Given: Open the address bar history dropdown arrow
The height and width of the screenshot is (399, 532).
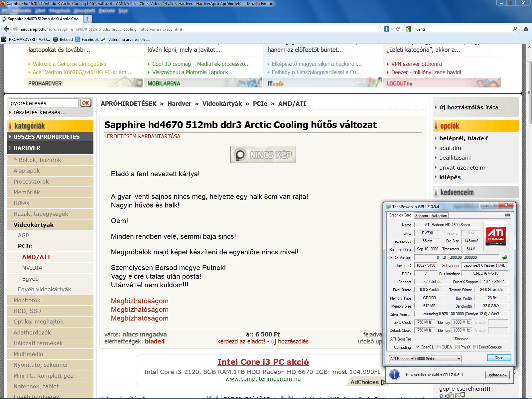Looking at the screenshot, I should [x=392, y=29].
